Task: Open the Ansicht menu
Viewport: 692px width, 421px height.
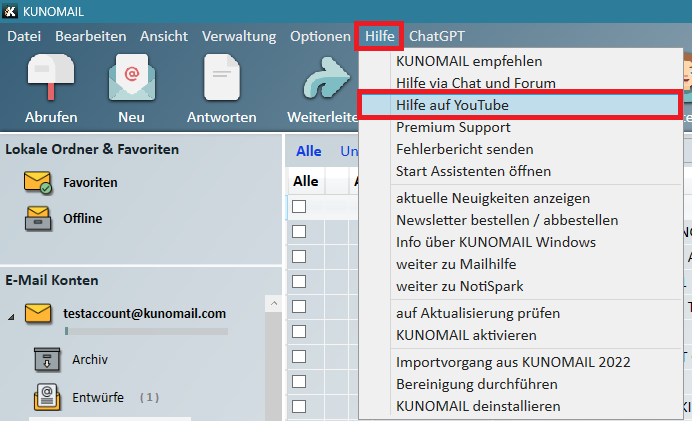Action: click(x=164, y=36)
